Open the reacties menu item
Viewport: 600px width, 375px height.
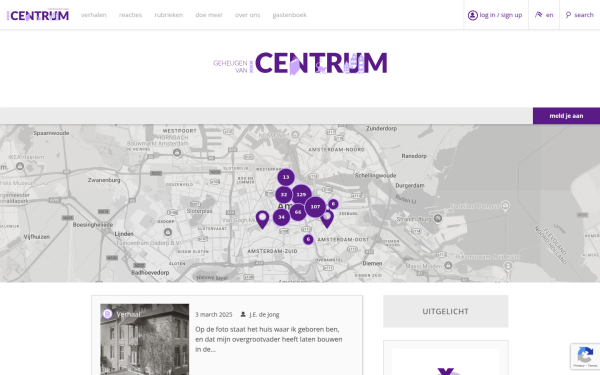coord(130,15)
